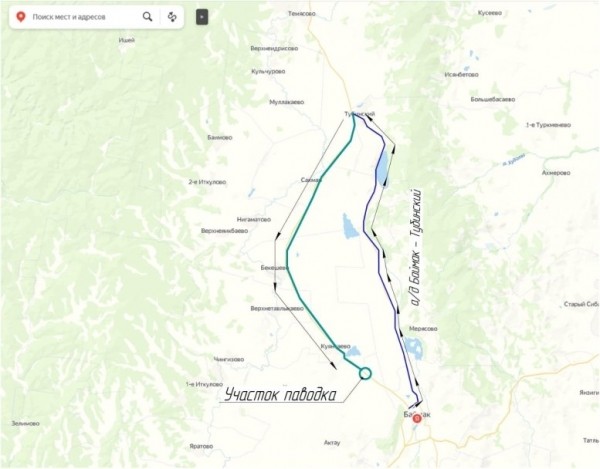600x469 pixels.
Task: Click the 'а/д Баймак – Тубинский' road label
Action: pos(416,248)
